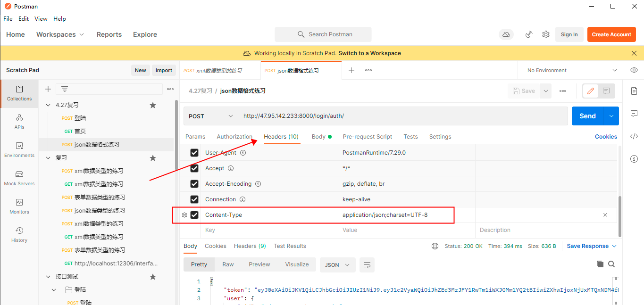The image size is (644, 305).
Task: Star the 复习 collection
Action: click(153, 158)
